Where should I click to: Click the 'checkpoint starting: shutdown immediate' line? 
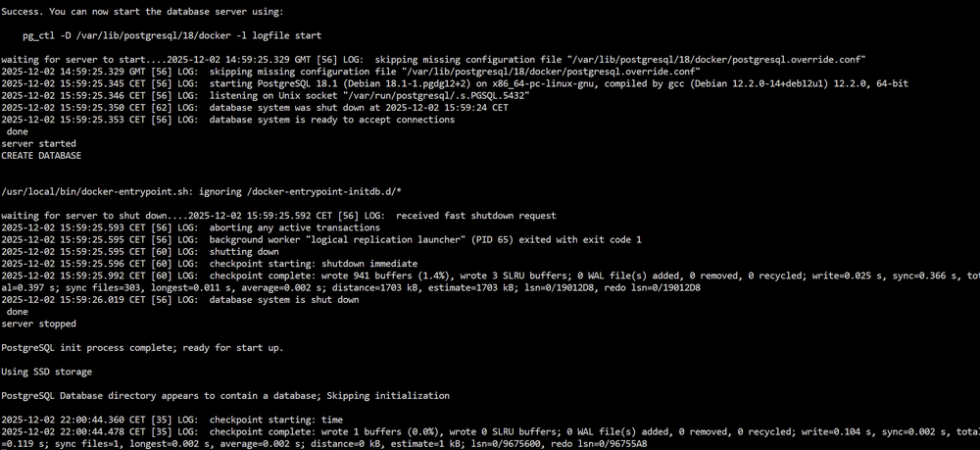[210, 264]
